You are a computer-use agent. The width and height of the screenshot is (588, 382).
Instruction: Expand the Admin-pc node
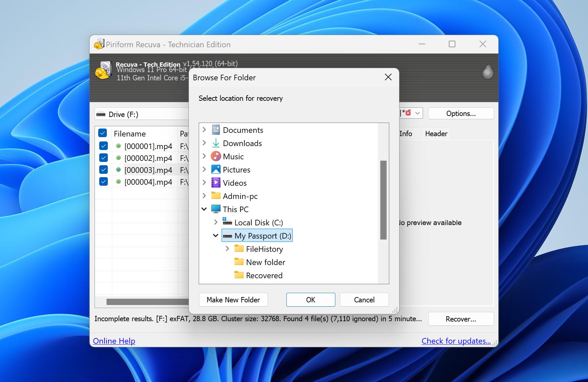click(204, 196)
